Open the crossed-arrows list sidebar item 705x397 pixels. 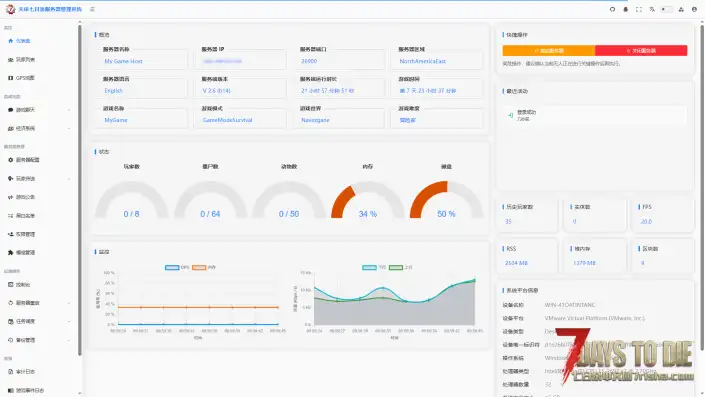click(x=21, y=216)
